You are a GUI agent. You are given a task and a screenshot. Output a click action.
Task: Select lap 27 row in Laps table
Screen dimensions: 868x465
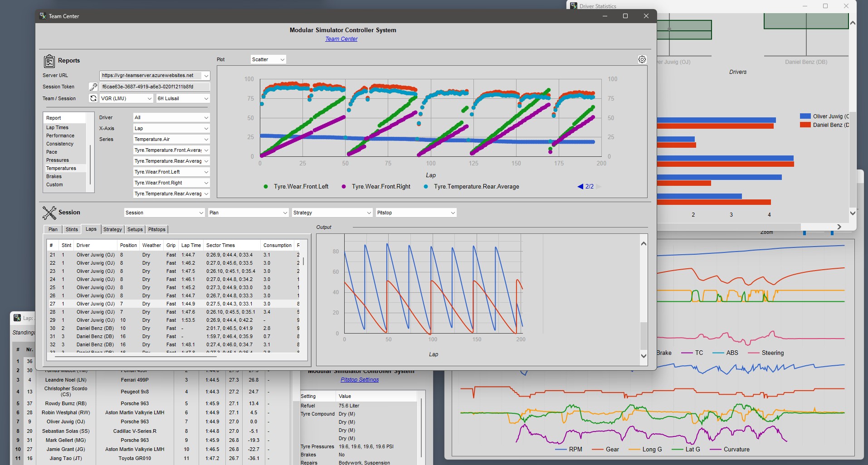[174, 304]
